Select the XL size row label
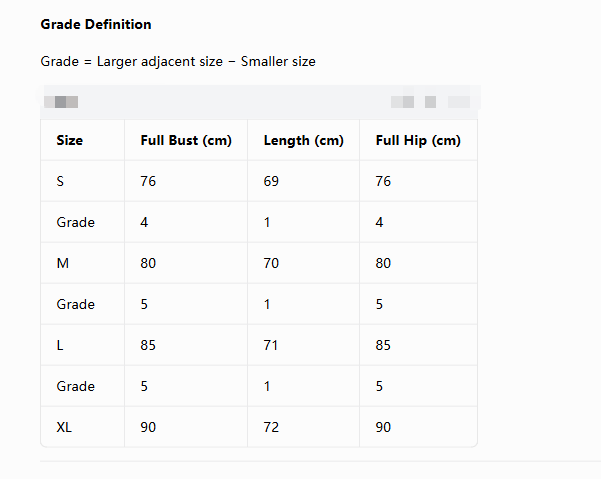 point(64,427)
